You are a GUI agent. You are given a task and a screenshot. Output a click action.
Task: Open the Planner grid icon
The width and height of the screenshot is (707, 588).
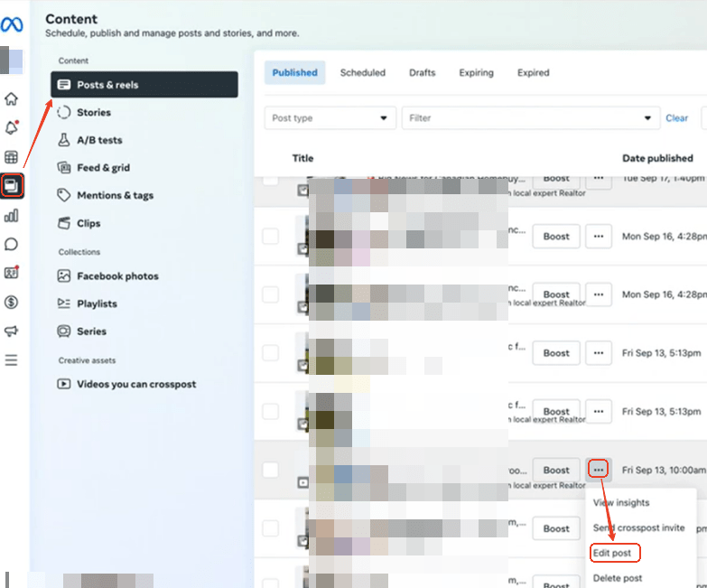[x=11, y=158]
